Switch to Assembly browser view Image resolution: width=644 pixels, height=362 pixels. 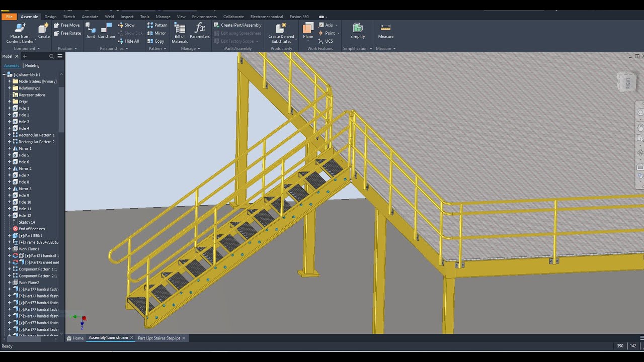coord(12,66)
